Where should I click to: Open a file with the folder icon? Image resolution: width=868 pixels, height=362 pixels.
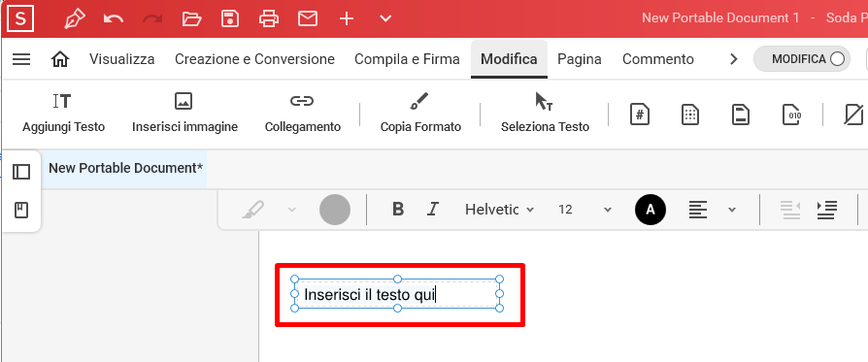click(x=191, y=18)
